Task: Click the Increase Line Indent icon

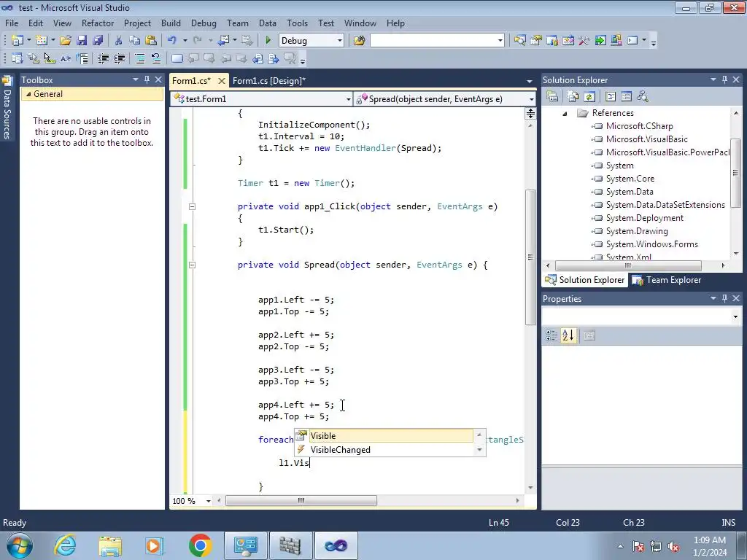Action: click(x=119, y=58)
